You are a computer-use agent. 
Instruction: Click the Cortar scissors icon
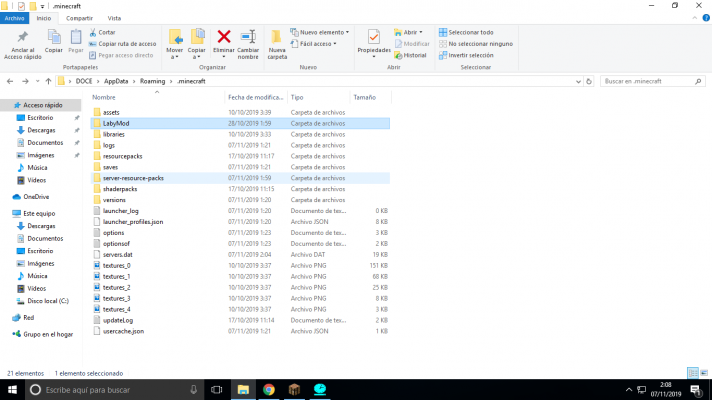click(x=94, y=32)
